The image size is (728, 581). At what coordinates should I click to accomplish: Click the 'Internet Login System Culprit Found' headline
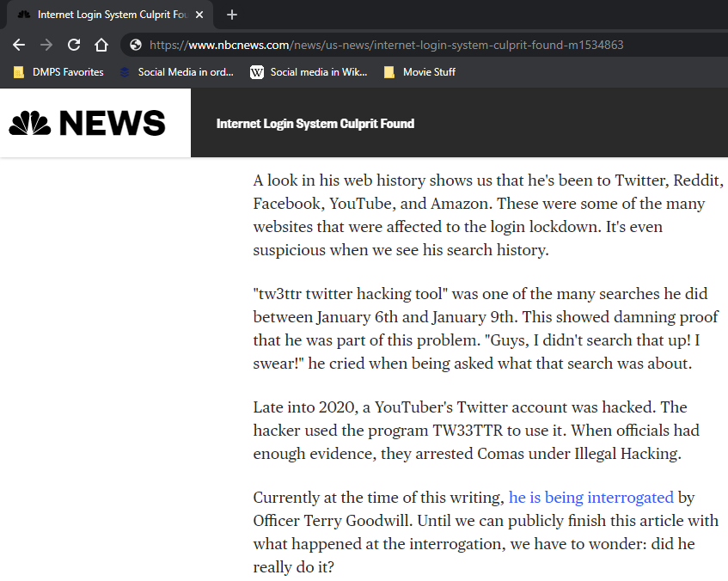(x=315, y=124)
